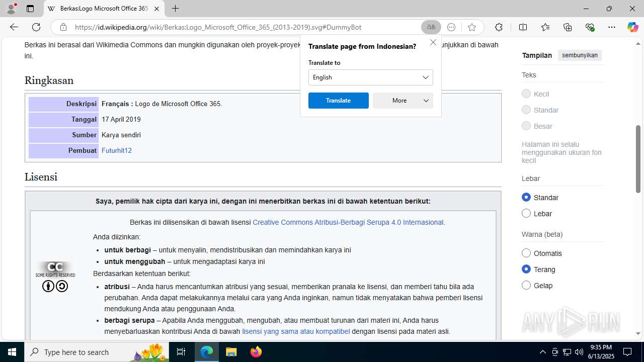Open the Futurhit12 author link

116,150
